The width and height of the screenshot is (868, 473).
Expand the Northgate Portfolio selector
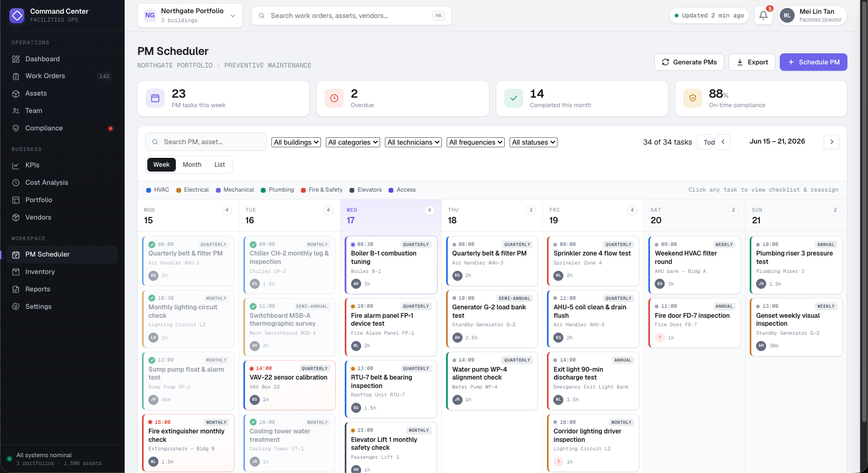pos(190,15)
